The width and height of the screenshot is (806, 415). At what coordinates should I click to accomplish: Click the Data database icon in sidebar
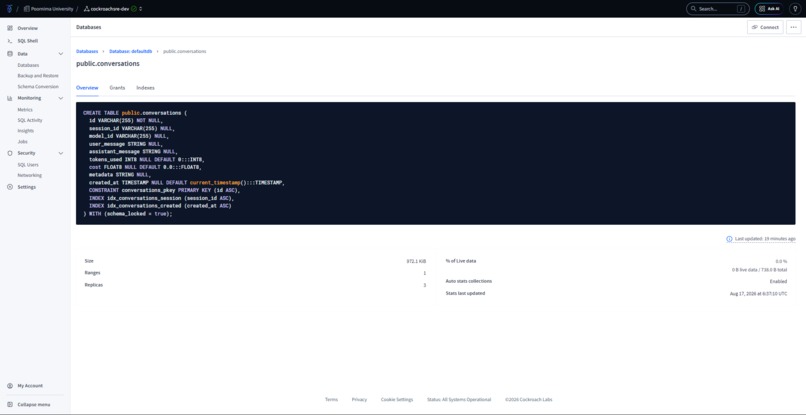tap(10, 53)
